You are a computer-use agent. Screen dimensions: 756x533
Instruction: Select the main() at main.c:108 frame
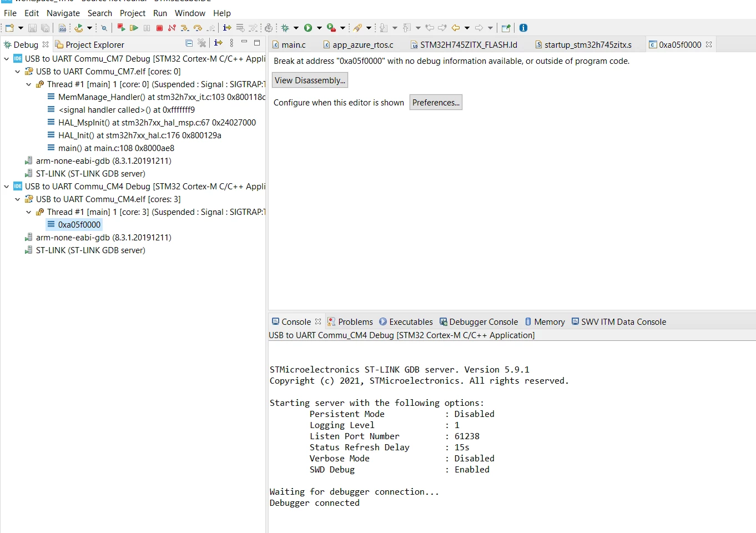tap(110, 148)
